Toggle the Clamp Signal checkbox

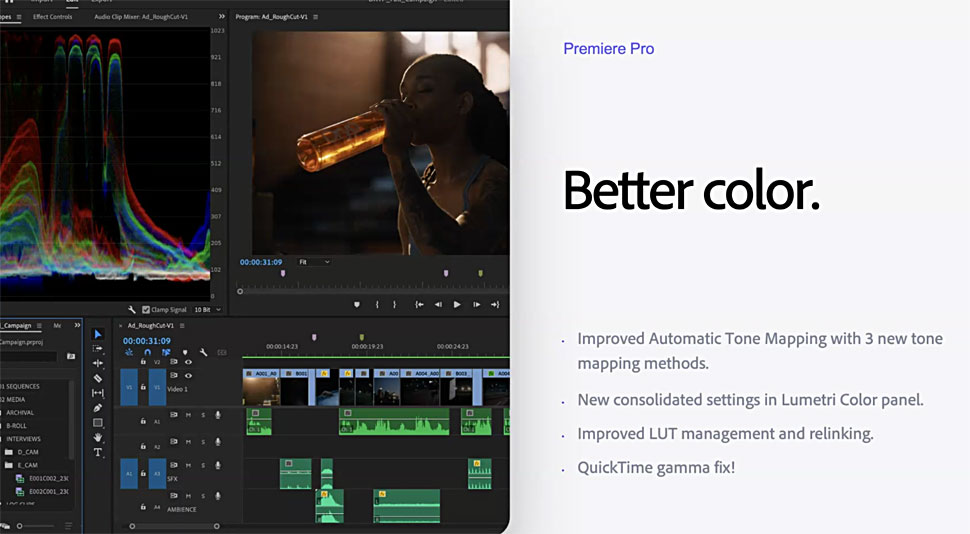146,309
